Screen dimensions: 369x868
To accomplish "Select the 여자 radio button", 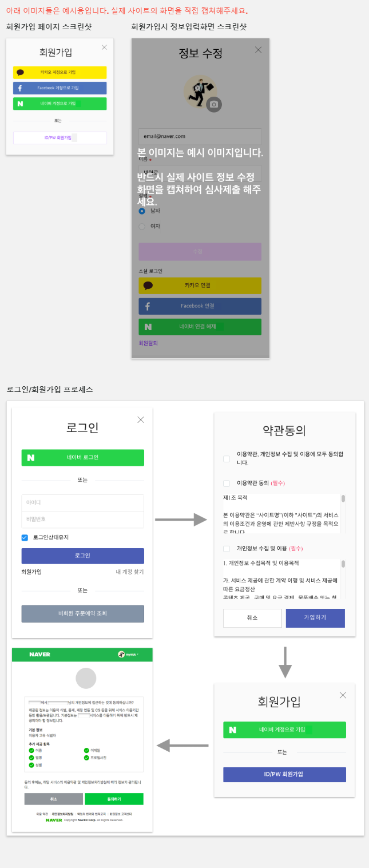I will [x=142, y=226].
